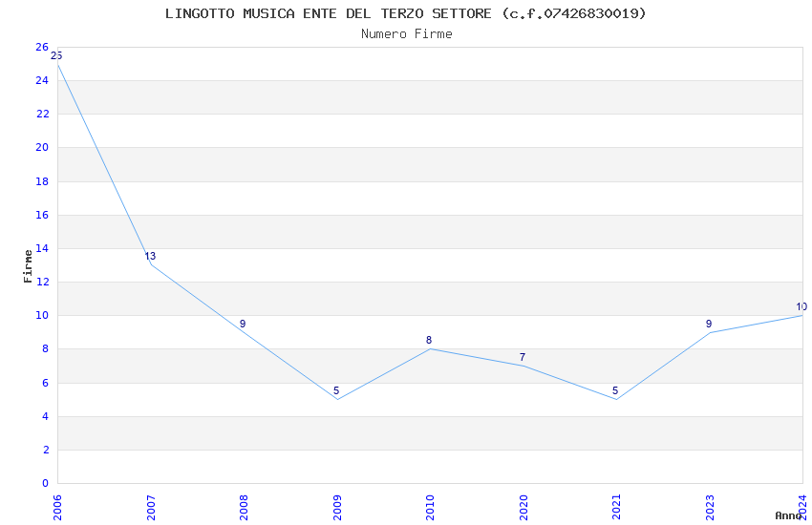Click the data point labeled 5 for 2021
Image resolution: width=812 pixels, height=525 pixels.
point(615,390)
